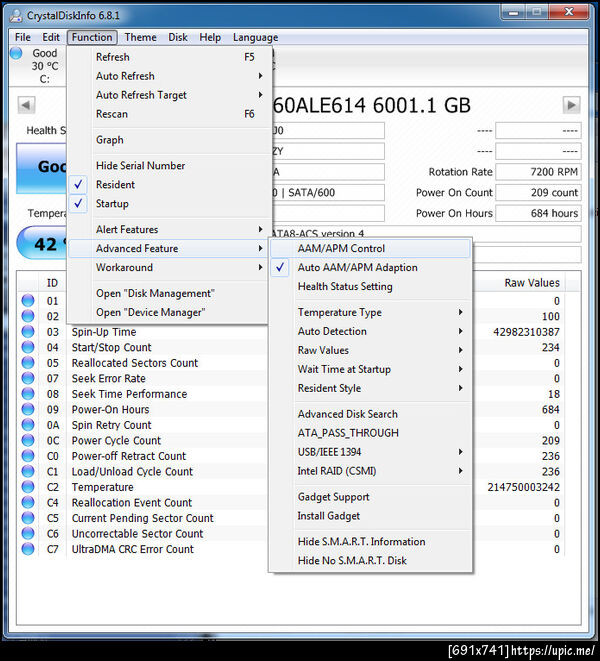Open "Disk Management" from the menu
600x661 pixels.
169,293
